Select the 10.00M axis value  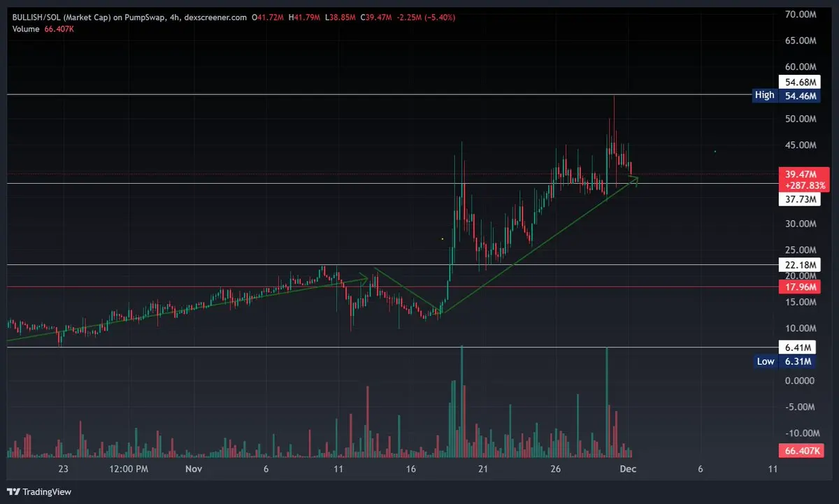801,328
